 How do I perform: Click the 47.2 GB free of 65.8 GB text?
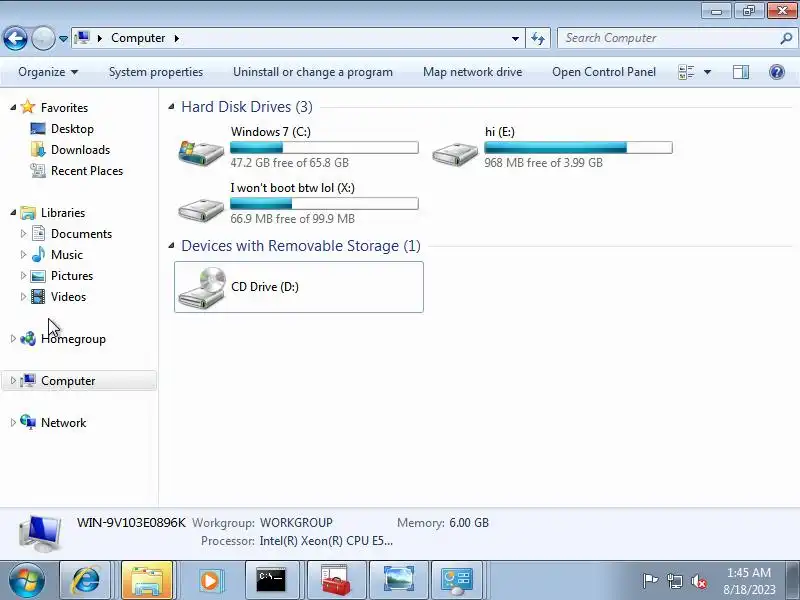289,163
